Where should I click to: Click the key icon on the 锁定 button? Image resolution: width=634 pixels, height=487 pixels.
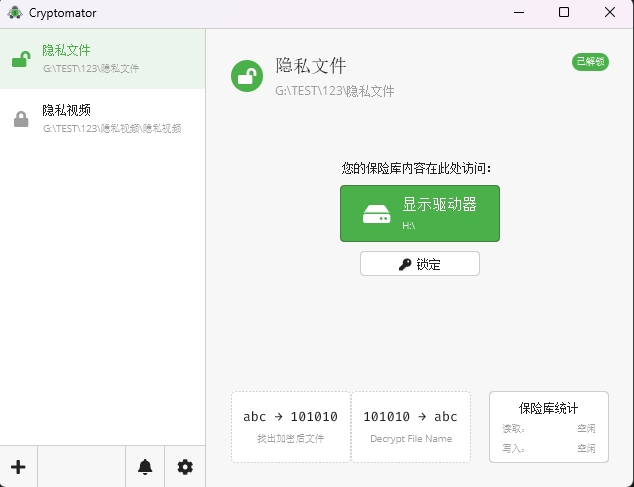(405, 264)
